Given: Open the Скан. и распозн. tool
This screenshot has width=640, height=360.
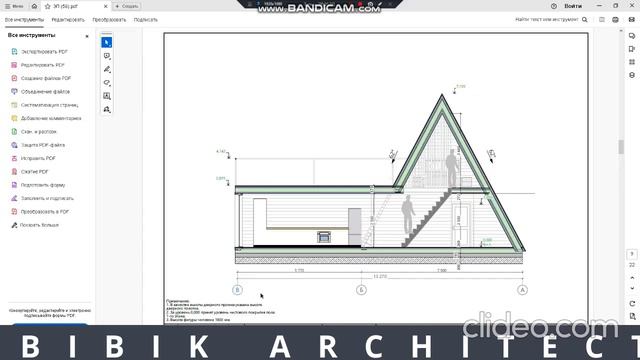Looking at the screenshot, I should point(38,131).
